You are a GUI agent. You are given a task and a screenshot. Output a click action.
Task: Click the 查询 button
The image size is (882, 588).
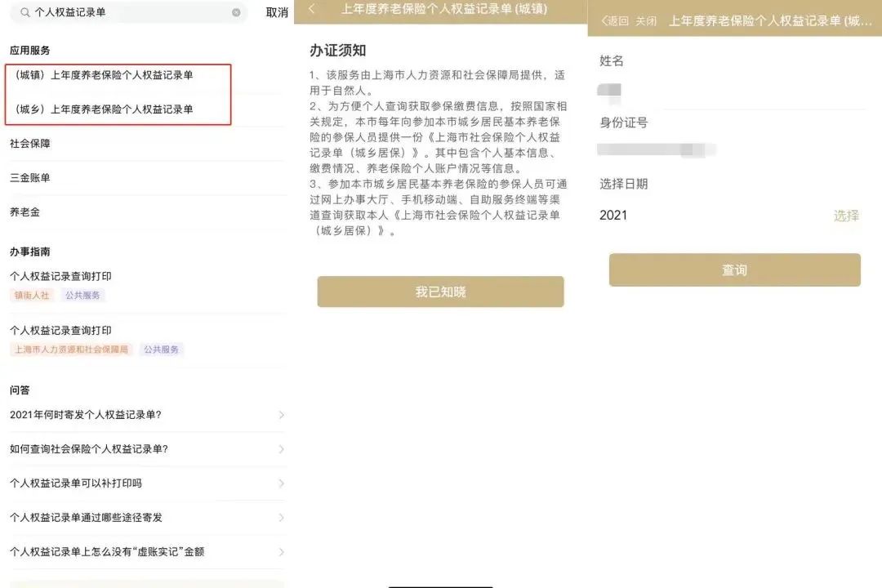[735, 270]
